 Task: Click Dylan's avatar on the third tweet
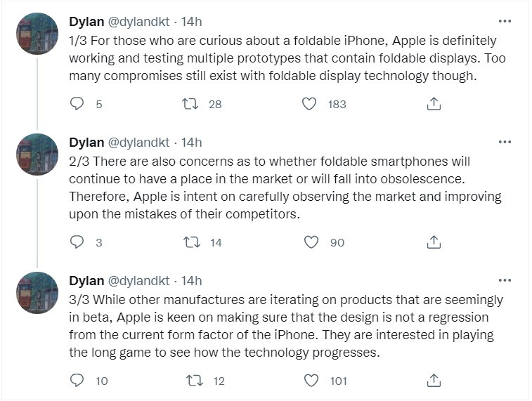point(37,293)
